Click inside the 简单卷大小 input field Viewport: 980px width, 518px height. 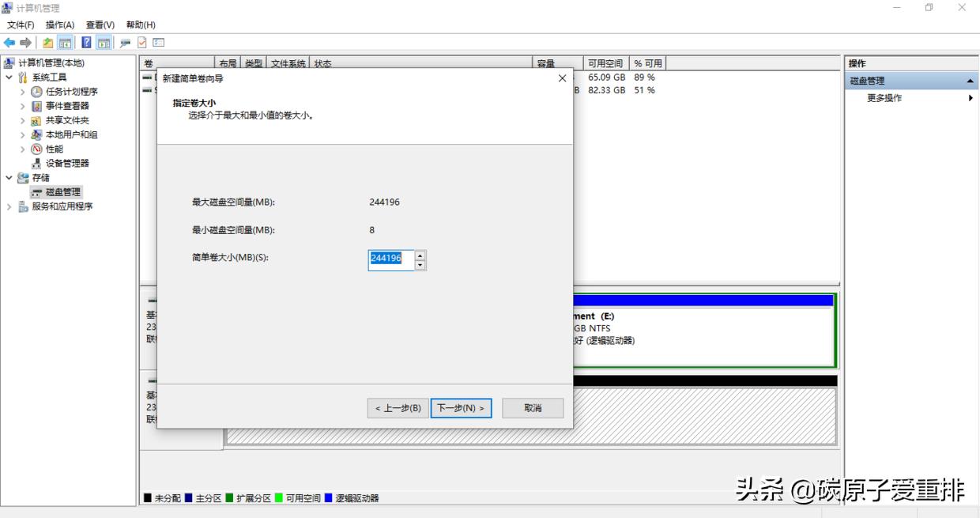(x=391, y=260)
